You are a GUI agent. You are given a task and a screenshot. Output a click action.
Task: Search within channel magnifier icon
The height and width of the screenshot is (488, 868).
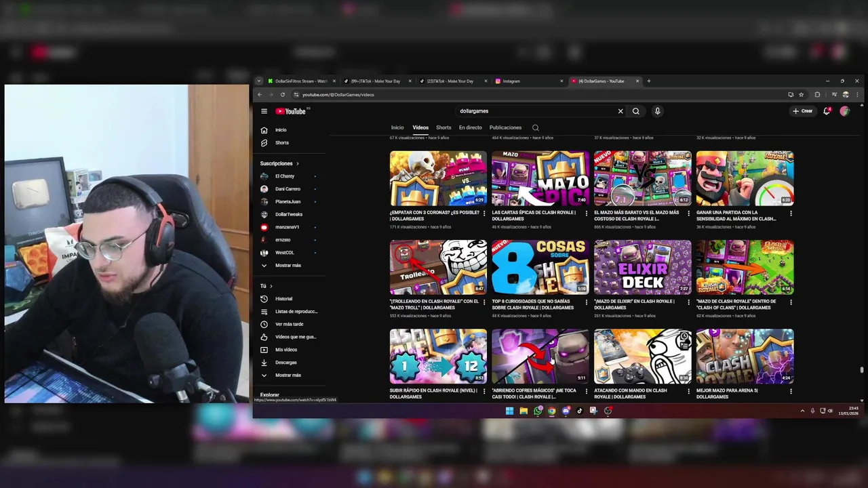[x=535, y=127]
